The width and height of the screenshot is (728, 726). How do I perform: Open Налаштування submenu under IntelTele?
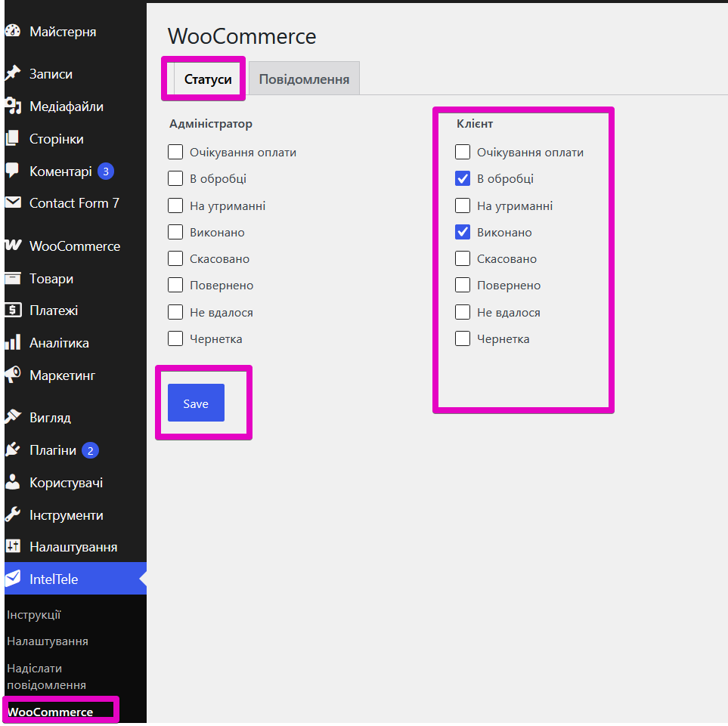[48, 641]
